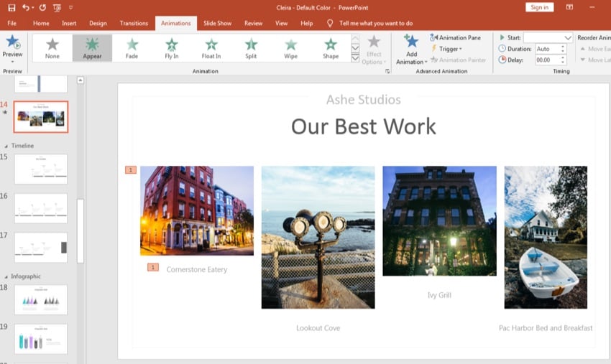Image resolution: width=611 pixels, height=364 pixels.
Task: Choose the Float In animation
Action: (211, 47)
